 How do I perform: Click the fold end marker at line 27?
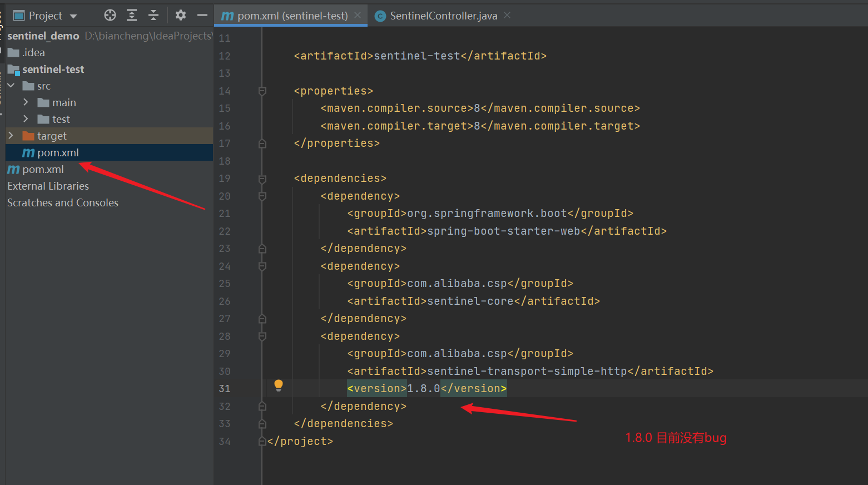[x=262, y=319]
